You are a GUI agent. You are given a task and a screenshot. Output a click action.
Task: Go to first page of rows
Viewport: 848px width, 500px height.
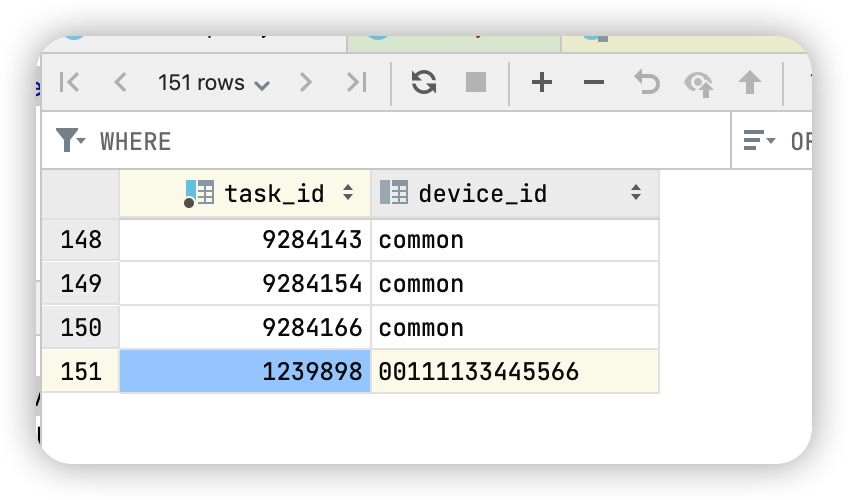click(x=69, y=83)
